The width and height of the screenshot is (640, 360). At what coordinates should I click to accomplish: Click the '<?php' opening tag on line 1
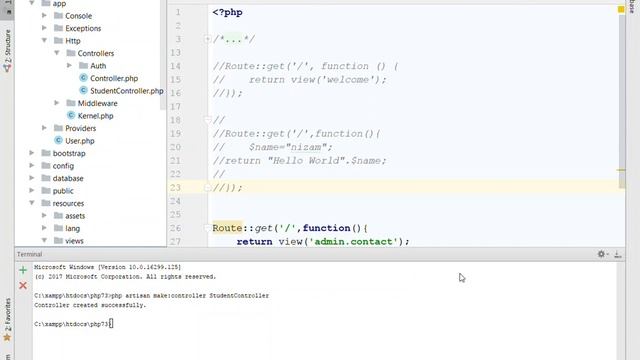(227, 12)
